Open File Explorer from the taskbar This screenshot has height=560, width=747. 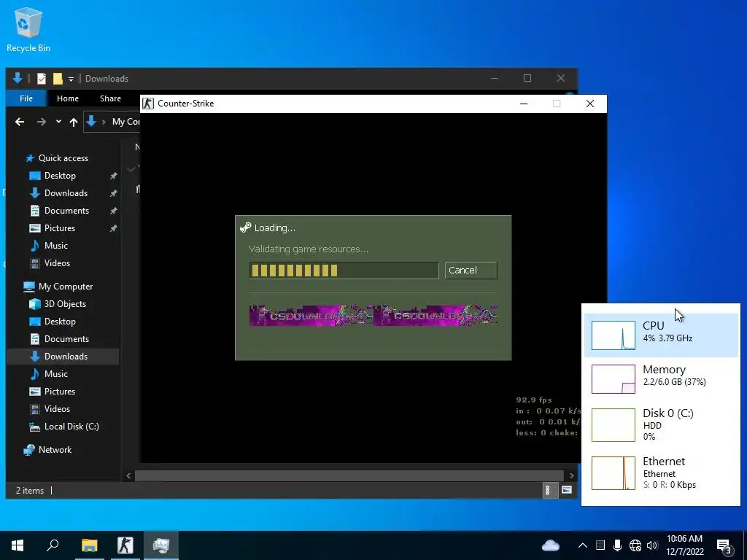(x=89, y=545)
